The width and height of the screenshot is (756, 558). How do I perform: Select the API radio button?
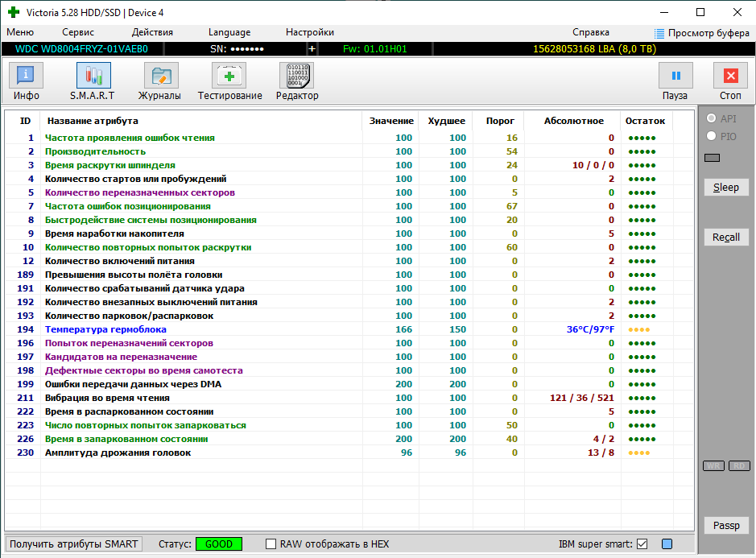point(711,118)
